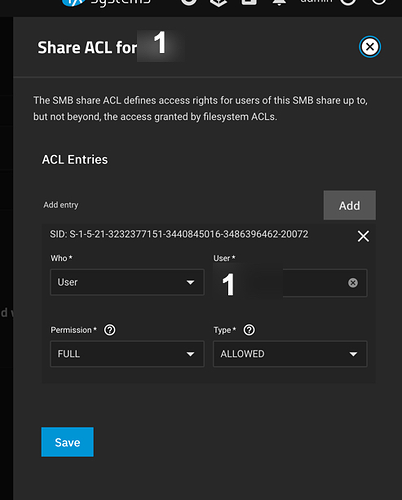Open the jobs clipboard icon in top bar
402x500 pixels.
coord(249,2)
